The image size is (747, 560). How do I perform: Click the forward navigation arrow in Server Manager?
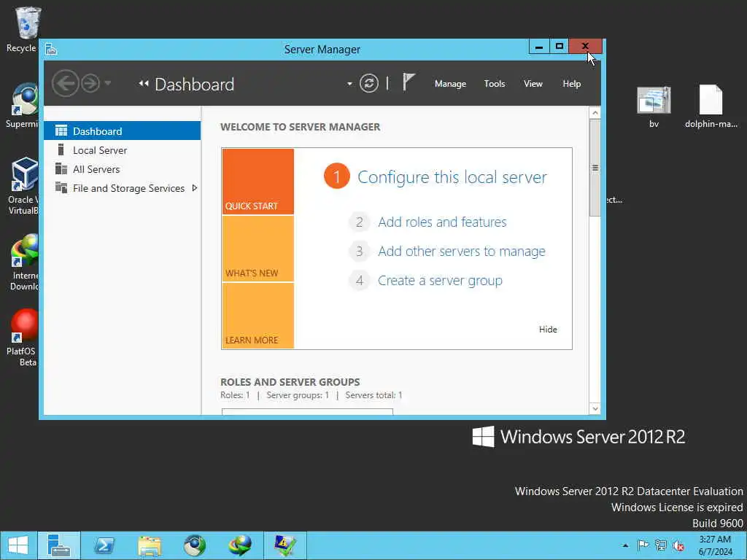[90, 83]
